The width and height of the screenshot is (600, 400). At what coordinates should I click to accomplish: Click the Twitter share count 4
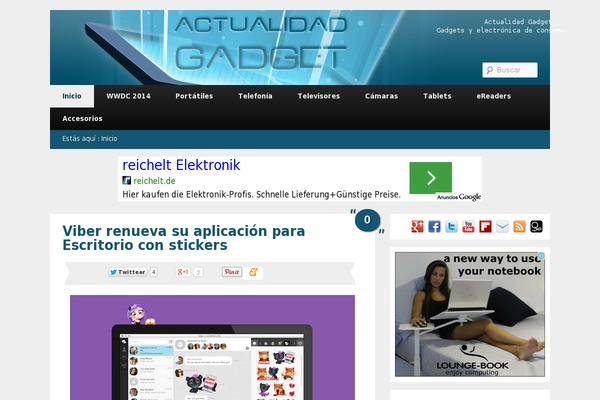tap(153, 272)
